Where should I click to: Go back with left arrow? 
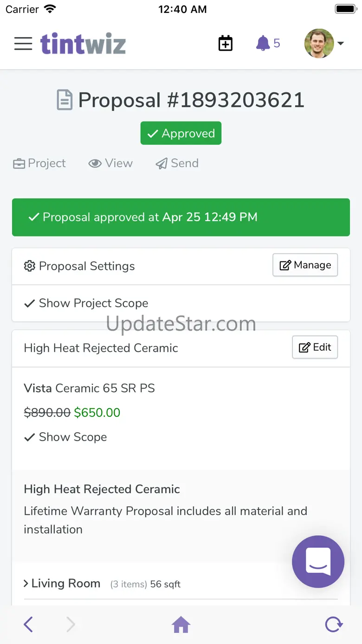click(x=28, y=624)
